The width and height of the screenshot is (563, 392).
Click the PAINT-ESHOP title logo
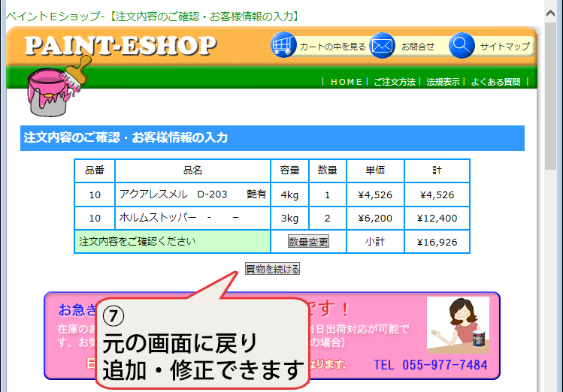120,46
